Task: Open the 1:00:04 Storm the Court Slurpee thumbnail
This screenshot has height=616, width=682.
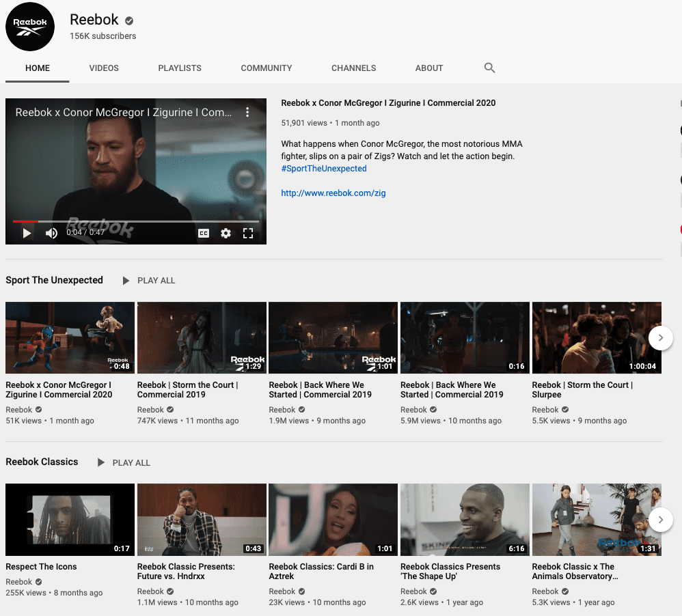Action: click(x=597, y=338)
